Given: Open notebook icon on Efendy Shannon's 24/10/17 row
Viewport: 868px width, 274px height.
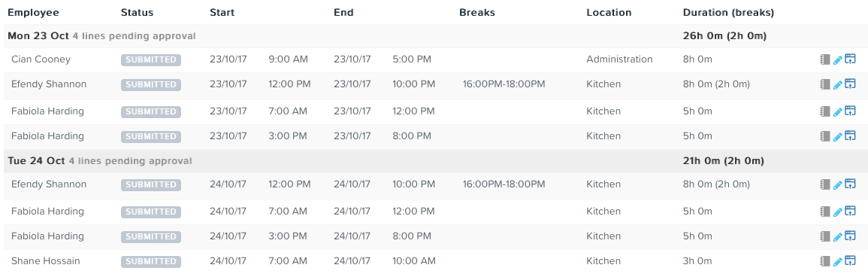Looking at the screenshot, I should [825, 184].
